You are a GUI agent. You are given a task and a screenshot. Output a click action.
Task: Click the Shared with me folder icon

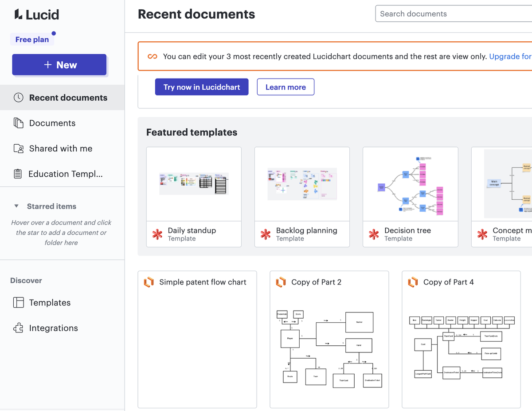tap(18, 149)
